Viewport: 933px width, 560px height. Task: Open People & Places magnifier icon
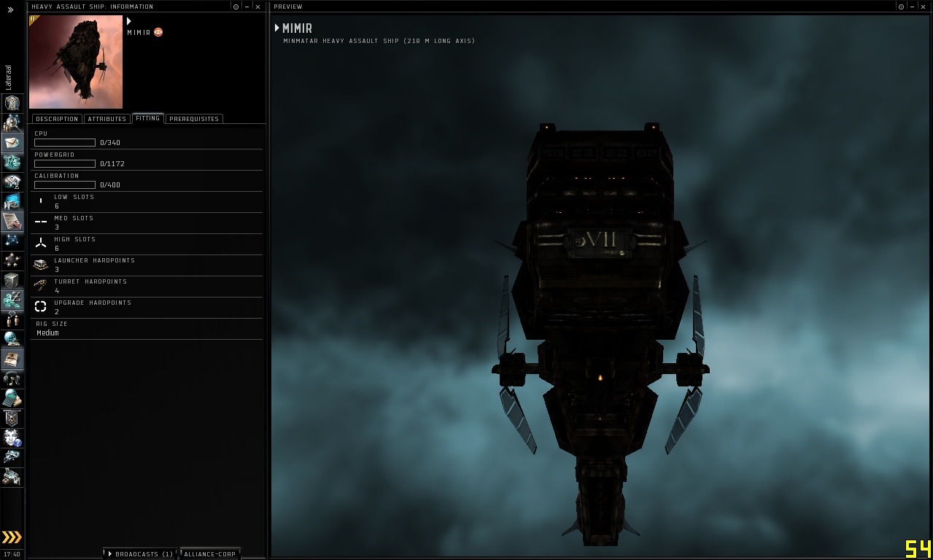(x=12, y=122)
